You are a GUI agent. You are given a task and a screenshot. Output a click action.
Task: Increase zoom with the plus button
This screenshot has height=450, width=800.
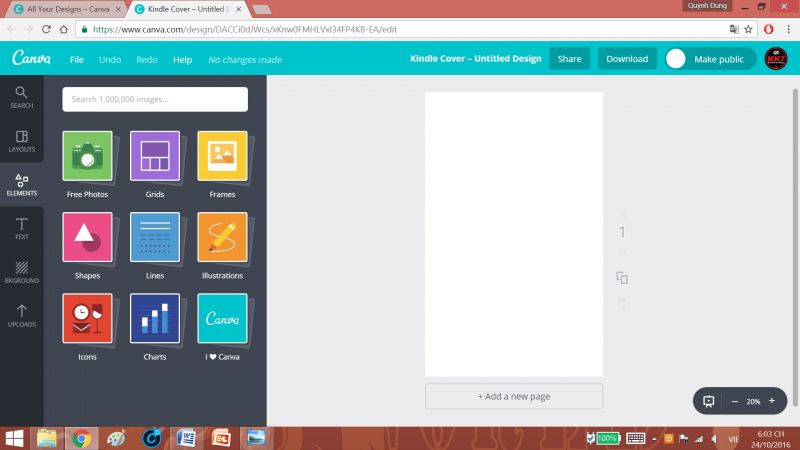pos(771,401)
